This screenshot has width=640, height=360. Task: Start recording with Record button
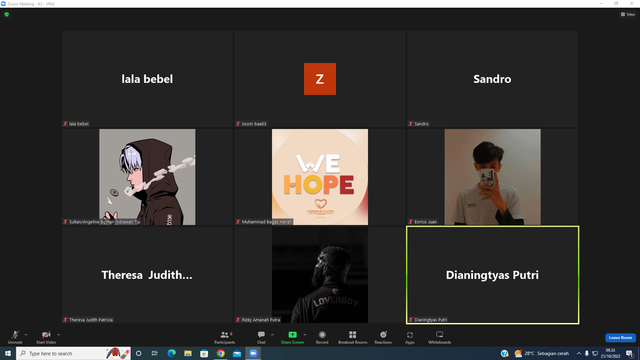322,337
